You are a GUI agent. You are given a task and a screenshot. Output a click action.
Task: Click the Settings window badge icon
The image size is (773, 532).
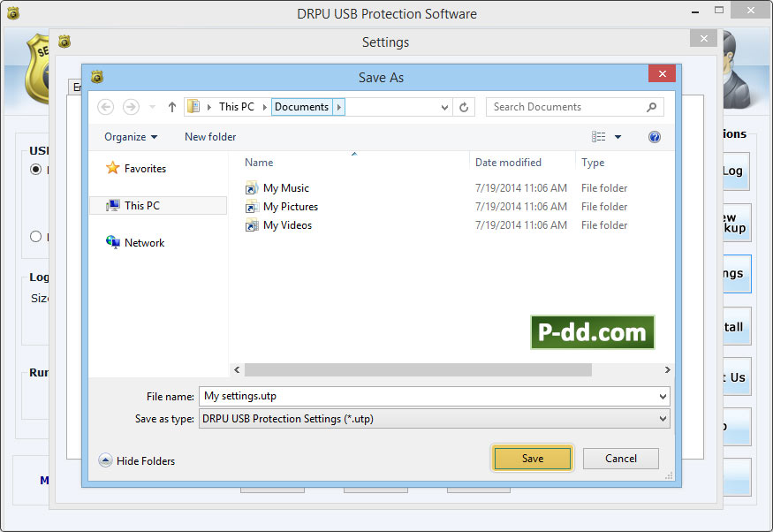click(64, 42)
